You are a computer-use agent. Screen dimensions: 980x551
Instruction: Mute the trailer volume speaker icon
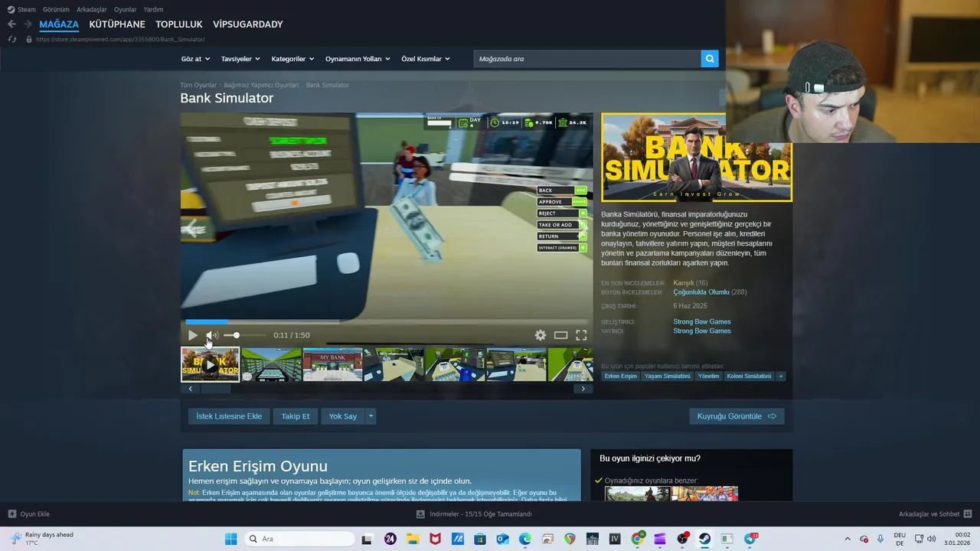pos(212,335)
